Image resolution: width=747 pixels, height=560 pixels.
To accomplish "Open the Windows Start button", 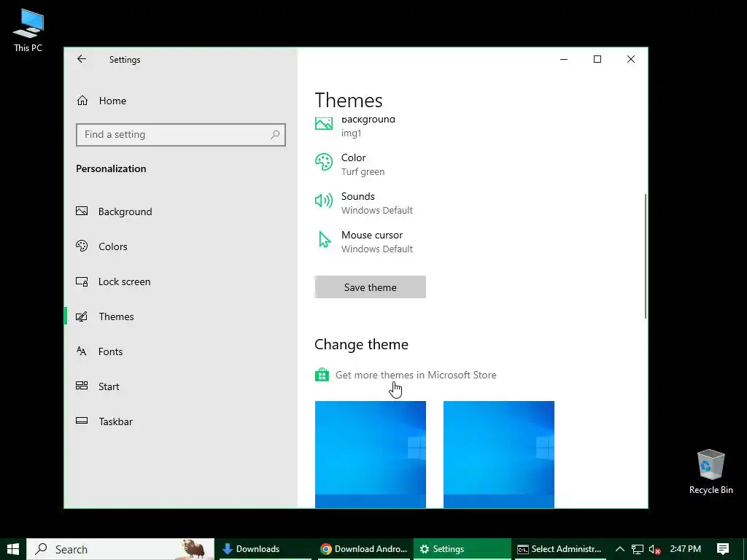I will pos(13,549).
